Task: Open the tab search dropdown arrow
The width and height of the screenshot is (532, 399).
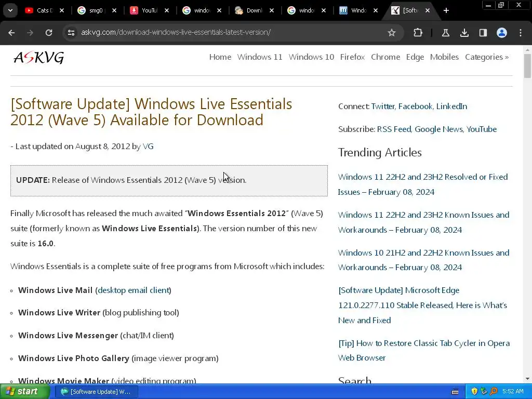Action: pyautogui.click(x=10, y=10)
